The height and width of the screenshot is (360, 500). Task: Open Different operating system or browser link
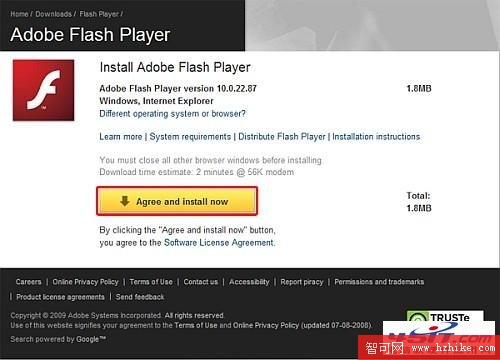pos(172,114)
